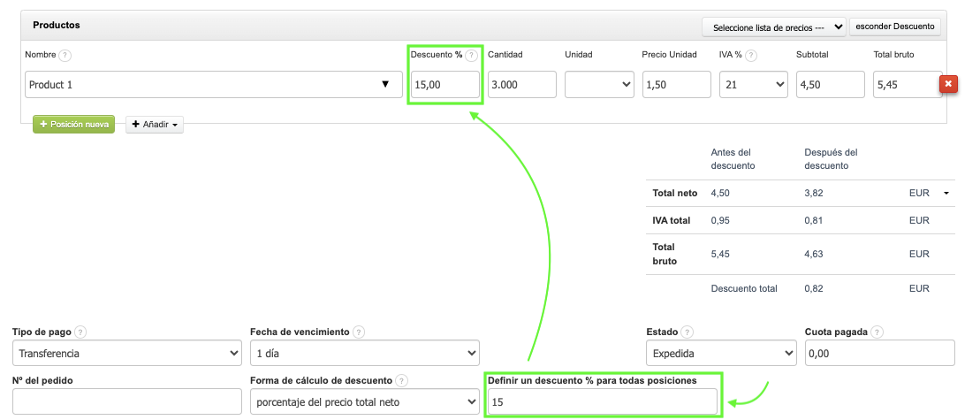Open the Tipo de pago dropdown
Screen dimensions: 980x420
tap(127, 353)
